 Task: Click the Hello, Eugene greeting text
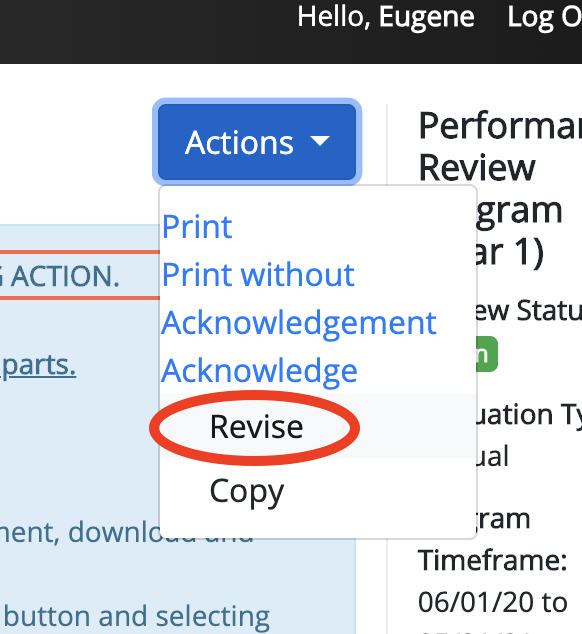pos(386,18)
